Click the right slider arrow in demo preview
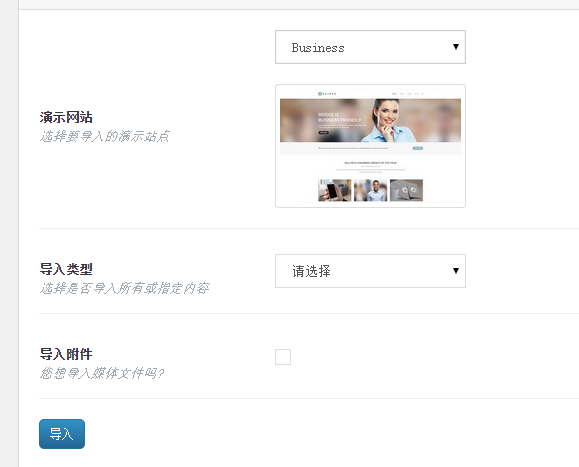The image size is (579, 467). click(456, 120)
